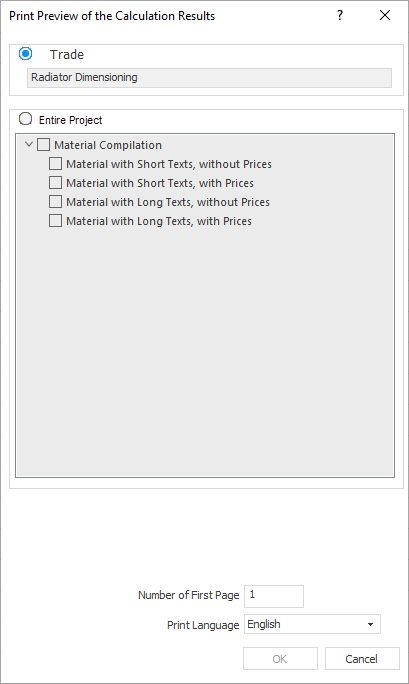Click the Cancel button
Image resolution: width=409 pixels, height=684 pixels.
point(362,659)
